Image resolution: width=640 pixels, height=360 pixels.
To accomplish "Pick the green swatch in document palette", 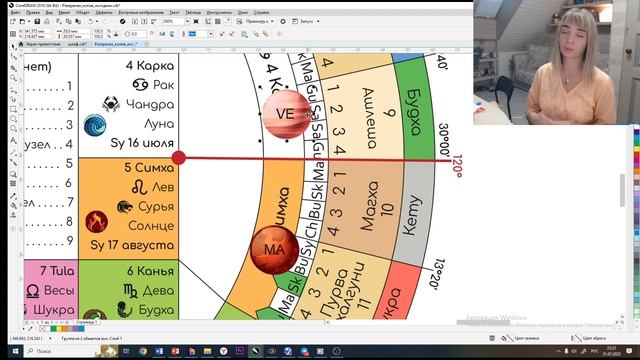I will coord(53,329).
